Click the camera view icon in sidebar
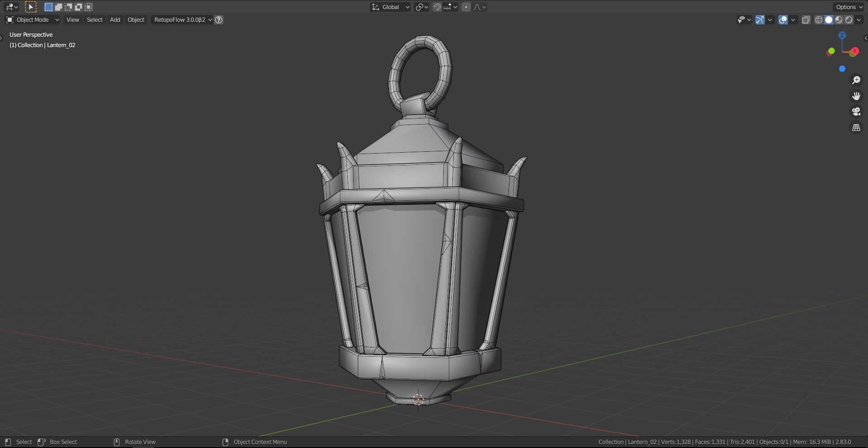Screen dimensions: 868x448 (856, 111)
